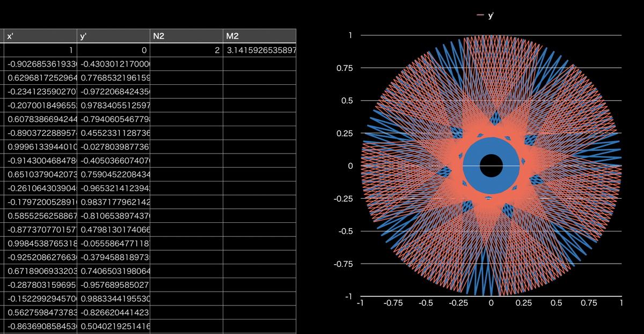Select cell starting with 0.67189069

(x=41, y=270)
